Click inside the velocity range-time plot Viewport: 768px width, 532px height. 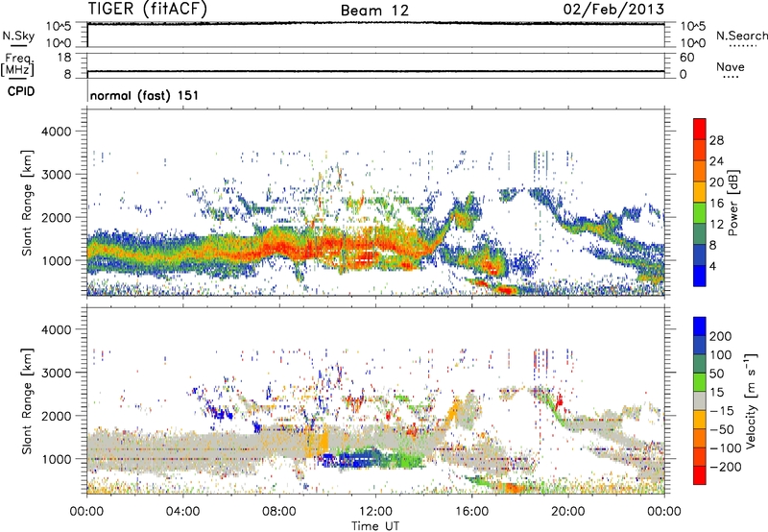(x=375, y=400)
